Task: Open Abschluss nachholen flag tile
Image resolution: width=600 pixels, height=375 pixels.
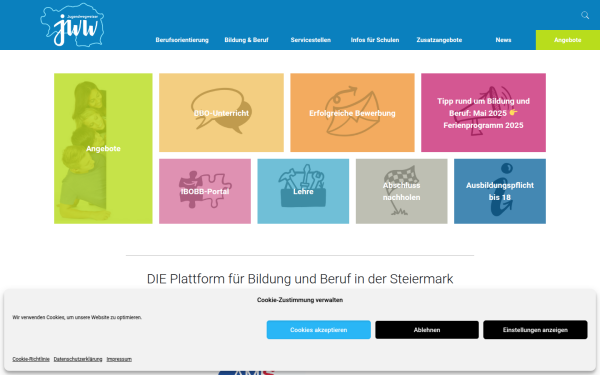Action: [401, 191]
